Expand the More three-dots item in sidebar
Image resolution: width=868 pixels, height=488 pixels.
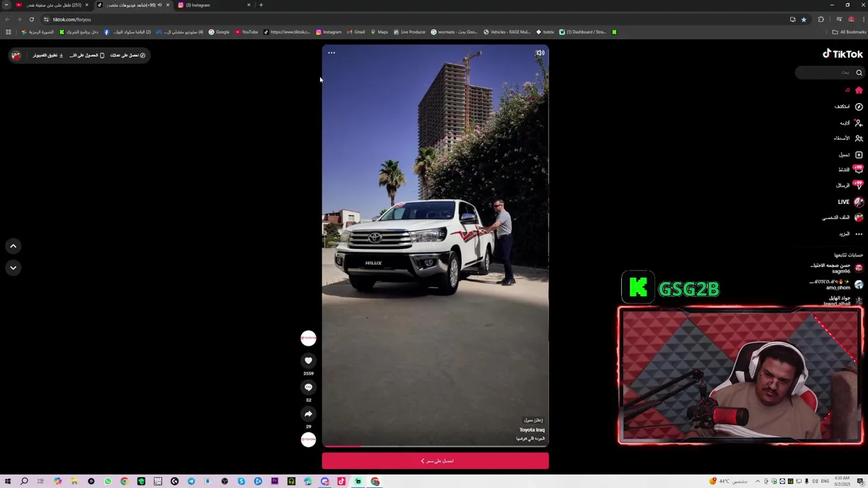pos(859,234)
